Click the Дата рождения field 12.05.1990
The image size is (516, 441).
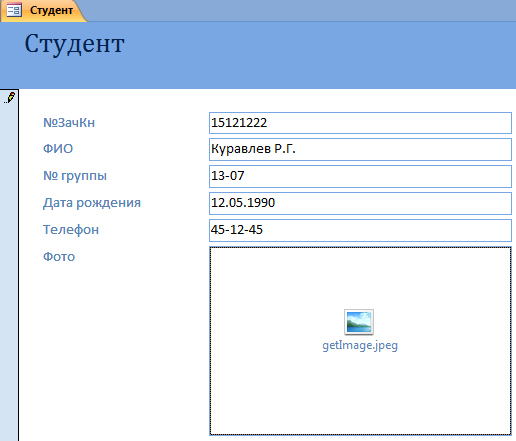tap(360, 203)
